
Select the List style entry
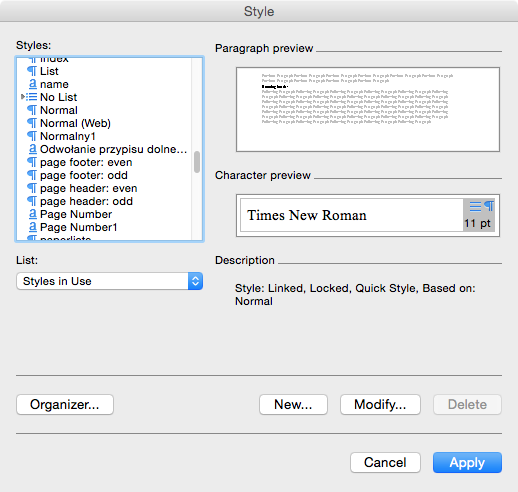click(x=49, y=71)
